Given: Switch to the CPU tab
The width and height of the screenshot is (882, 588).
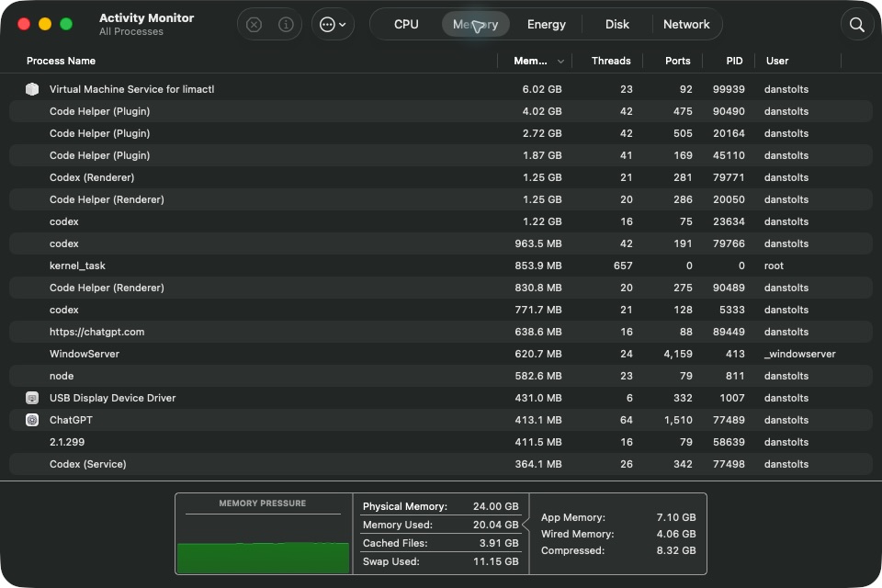Looking at the screenshot, I should click(406, 24).
